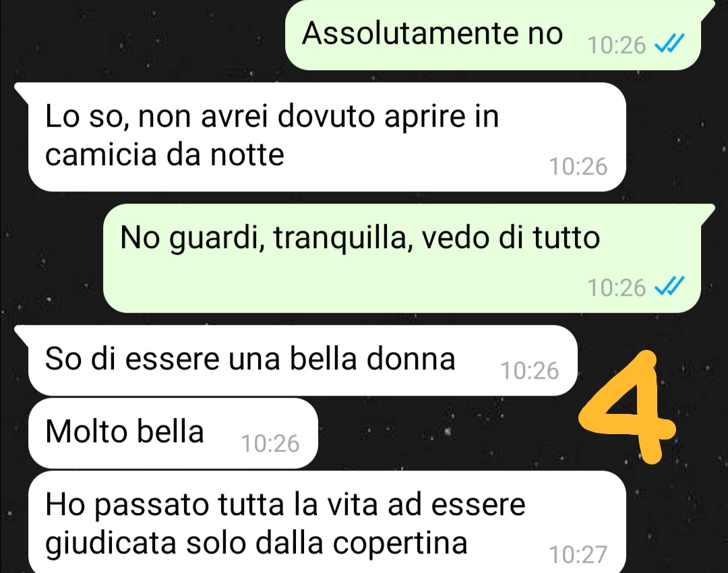Tap the dark starry chat background
This screenshot has width=728, height=573.
[140, 42]
